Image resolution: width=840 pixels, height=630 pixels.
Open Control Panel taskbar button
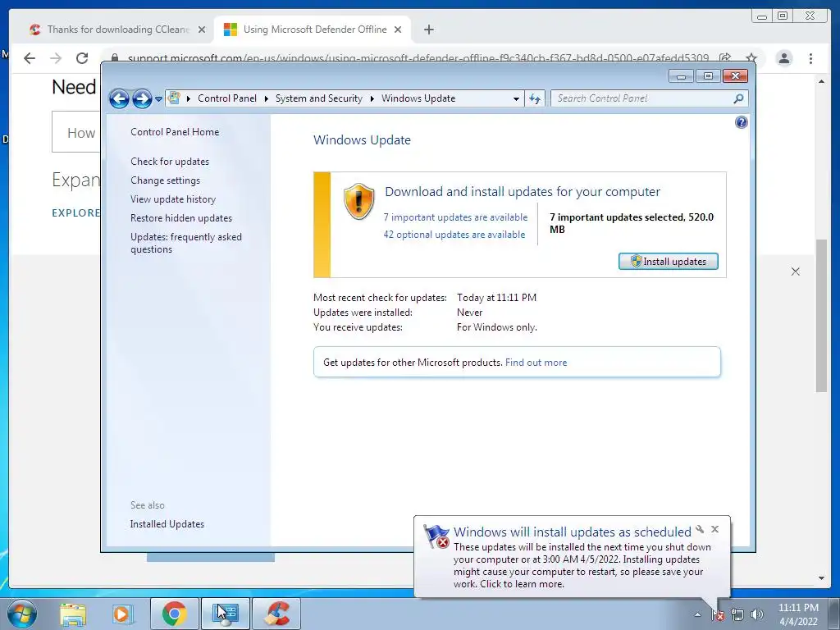pyautogui.click(x=225, y=614)
